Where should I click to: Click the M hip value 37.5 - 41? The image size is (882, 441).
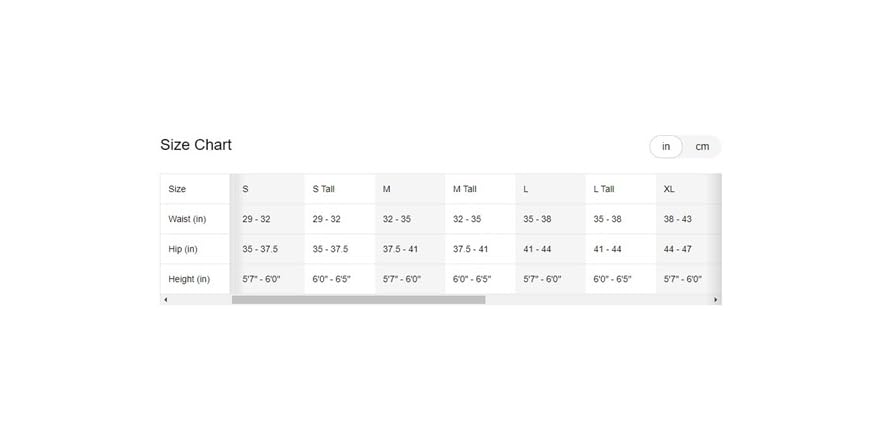pos(400,249)
